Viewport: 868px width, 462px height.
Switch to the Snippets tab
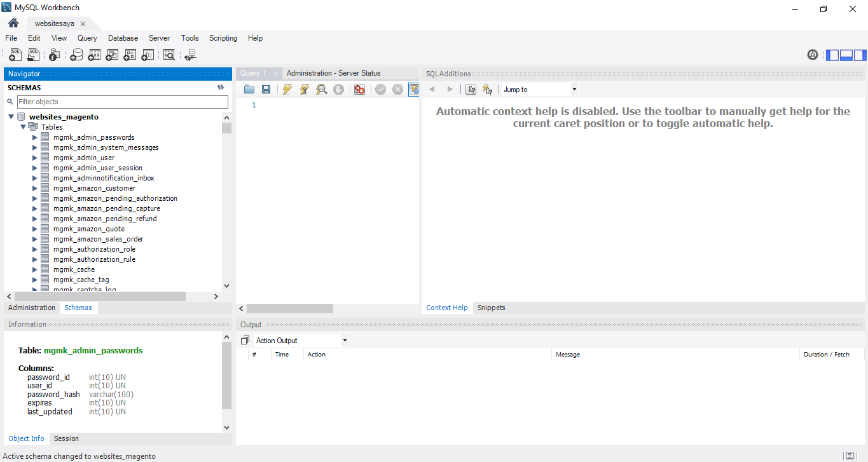(491, 308)
